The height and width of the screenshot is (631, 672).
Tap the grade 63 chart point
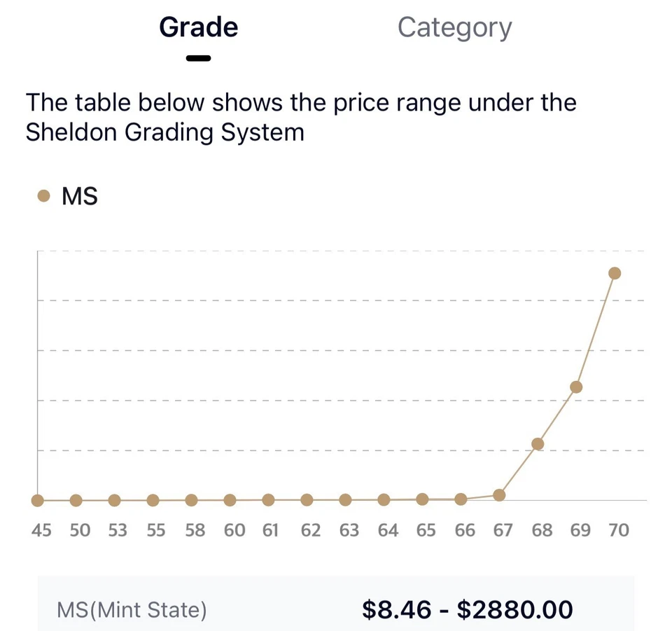[x=345, y=500]
